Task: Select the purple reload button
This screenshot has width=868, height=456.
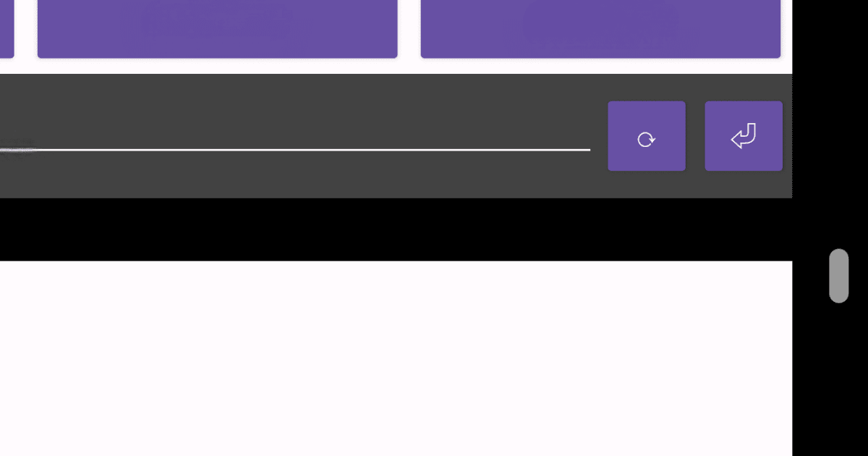Action: [x=647, y=136]
